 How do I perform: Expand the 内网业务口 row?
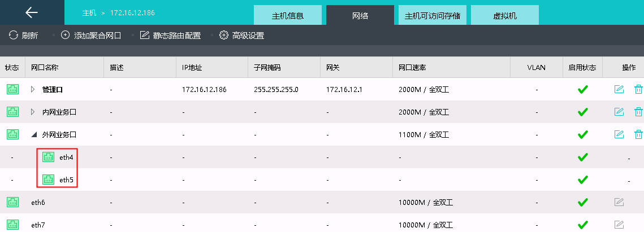(x=33, y=112)
